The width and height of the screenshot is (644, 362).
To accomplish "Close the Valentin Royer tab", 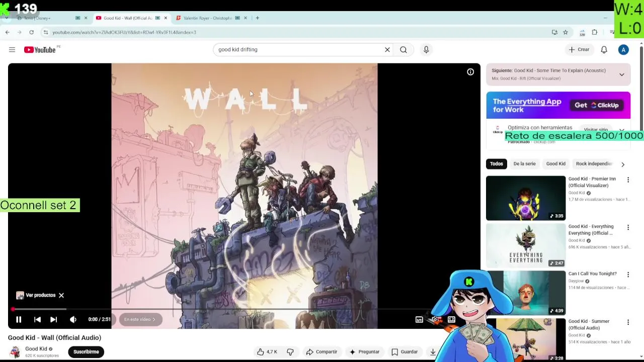I will click(246, 18).
